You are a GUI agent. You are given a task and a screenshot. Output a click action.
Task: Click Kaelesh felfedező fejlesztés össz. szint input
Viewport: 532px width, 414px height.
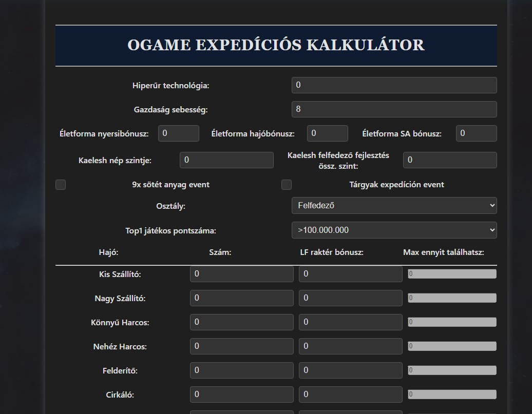450,160
